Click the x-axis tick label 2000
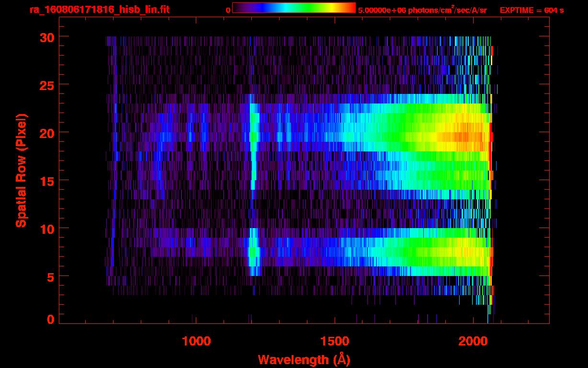Screen dimensions: 588x368 click(x=473, y=341)
